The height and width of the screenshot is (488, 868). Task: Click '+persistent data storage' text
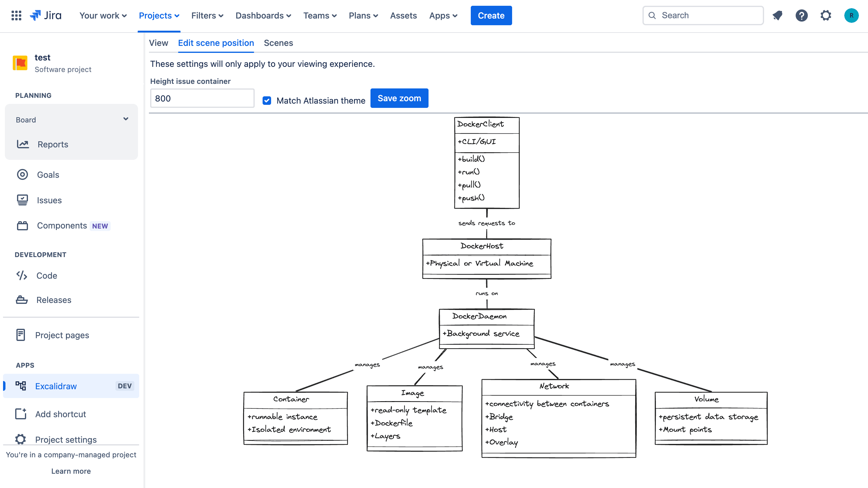(708, 417)
